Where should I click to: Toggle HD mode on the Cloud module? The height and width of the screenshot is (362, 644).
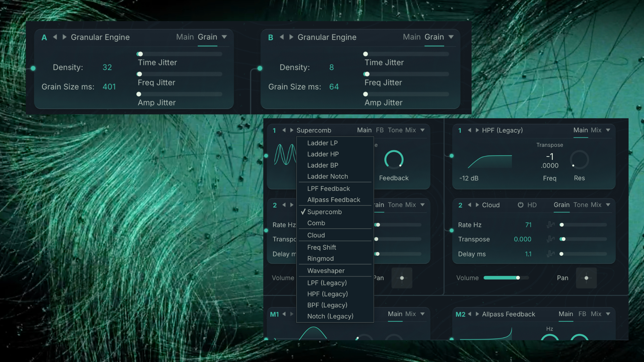pos(521,205)
